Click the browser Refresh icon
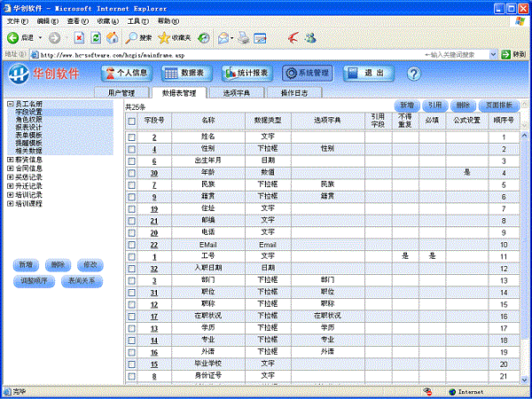532x399 pixels. [x=96, y=38]
